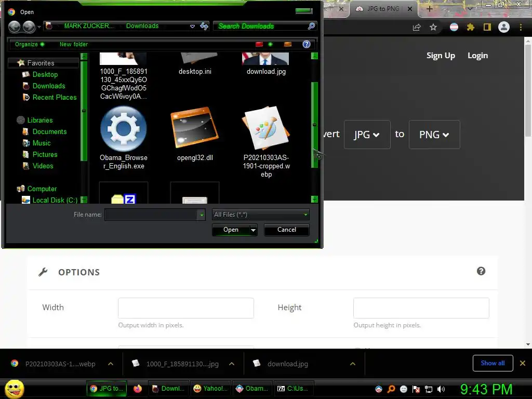Toggle the orange preview pane icon
Image resolution: width=532 pixels, height=399 pixels.
288,45
